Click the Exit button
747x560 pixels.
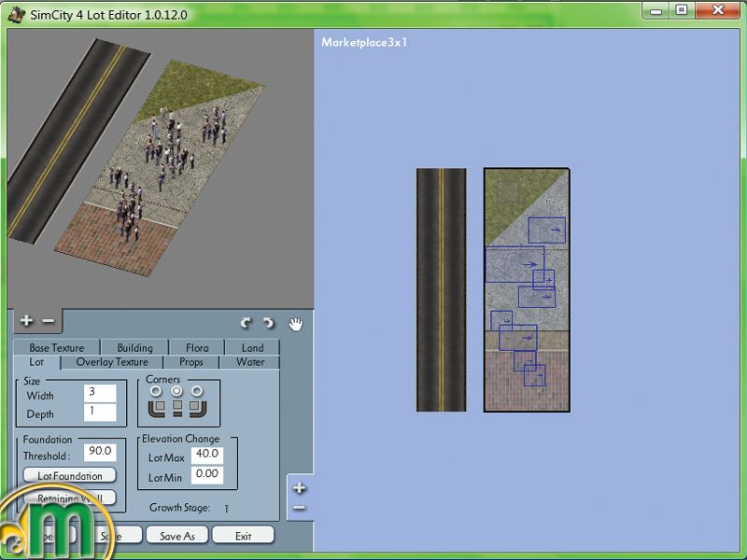tap(243, 536)
